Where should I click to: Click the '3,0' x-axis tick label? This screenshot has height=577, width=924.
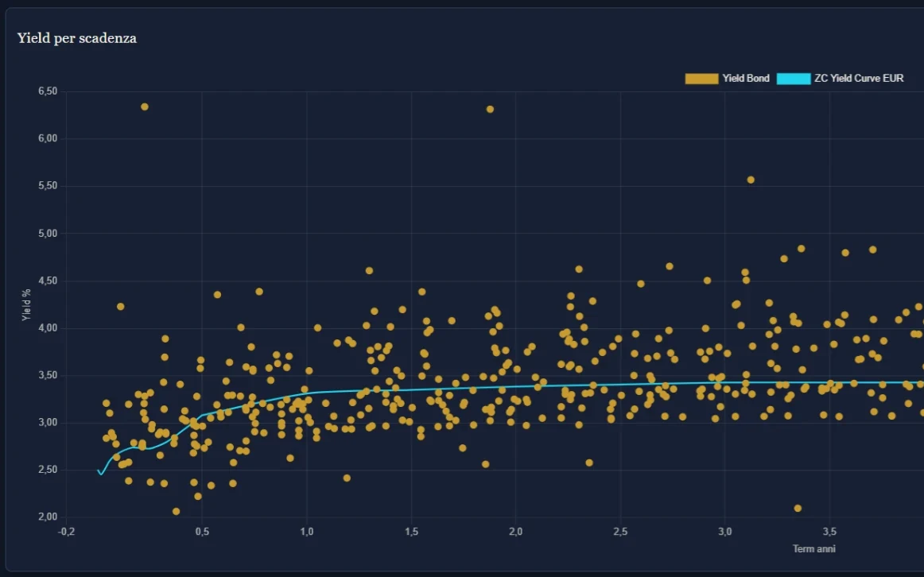point(725,532)
